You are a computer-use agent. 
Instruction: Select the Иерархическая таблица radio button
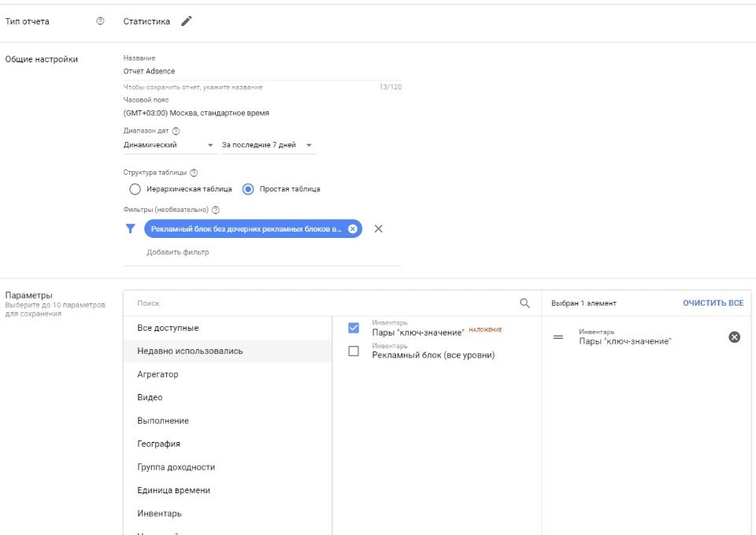coord(135,189)
